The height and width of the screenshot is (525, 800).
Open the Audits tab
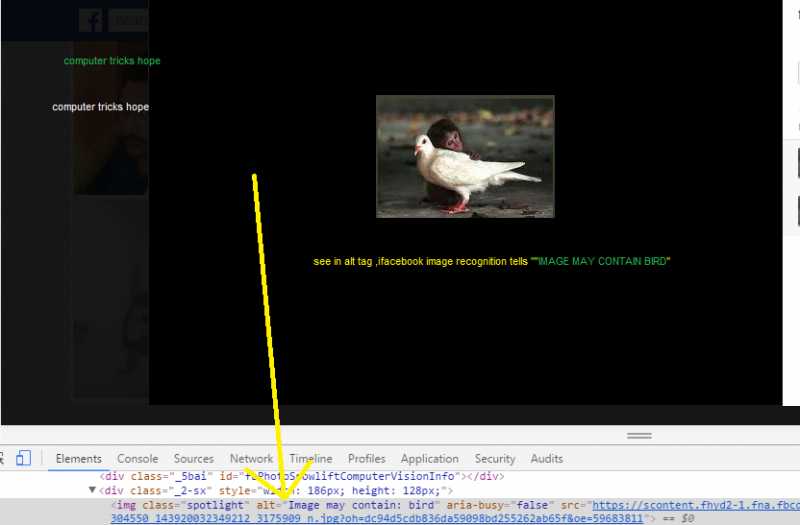tap(546, 459)
